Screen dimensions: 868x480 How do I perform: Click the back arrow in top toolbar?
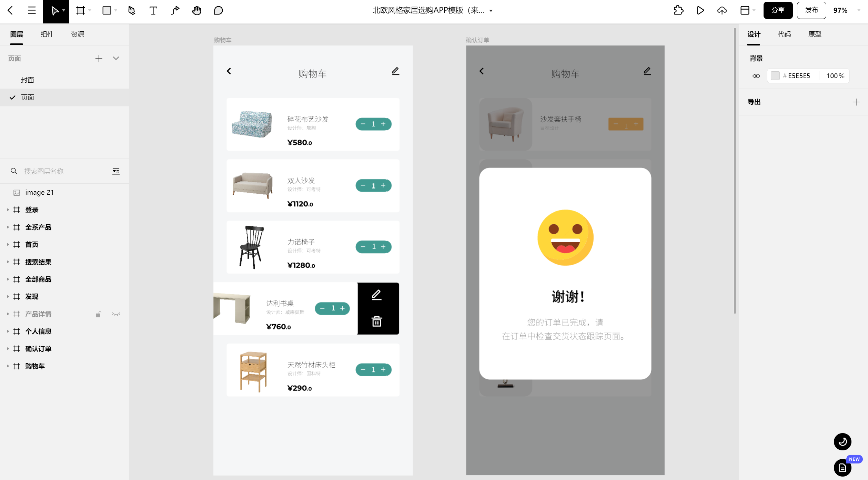tap(10, 10)
